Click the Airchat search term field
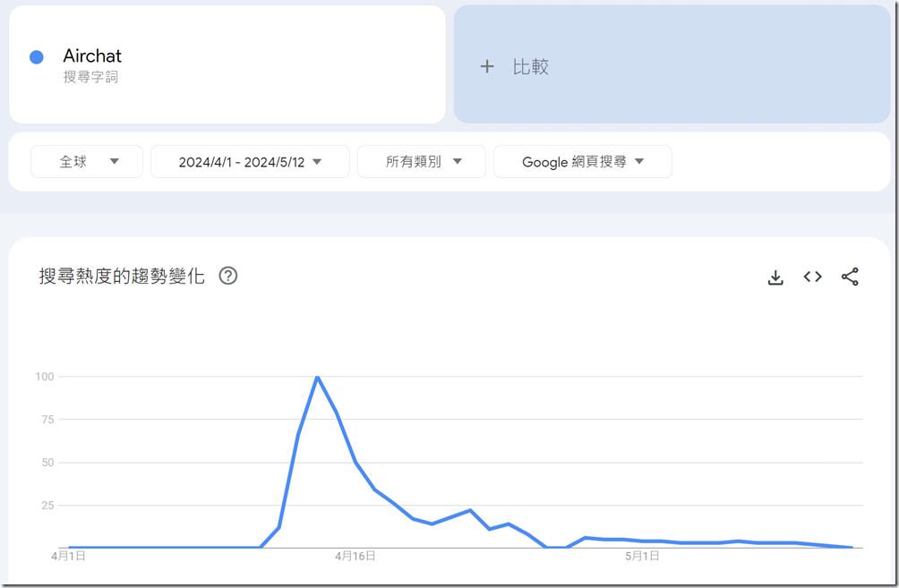Screen dimensions: 899x588 tap(227, 64)
